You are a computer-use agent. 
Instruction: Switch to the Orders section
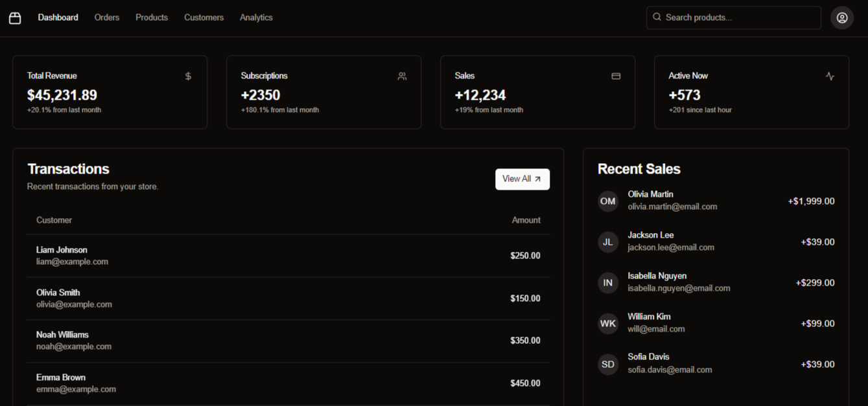click(106, 17)
